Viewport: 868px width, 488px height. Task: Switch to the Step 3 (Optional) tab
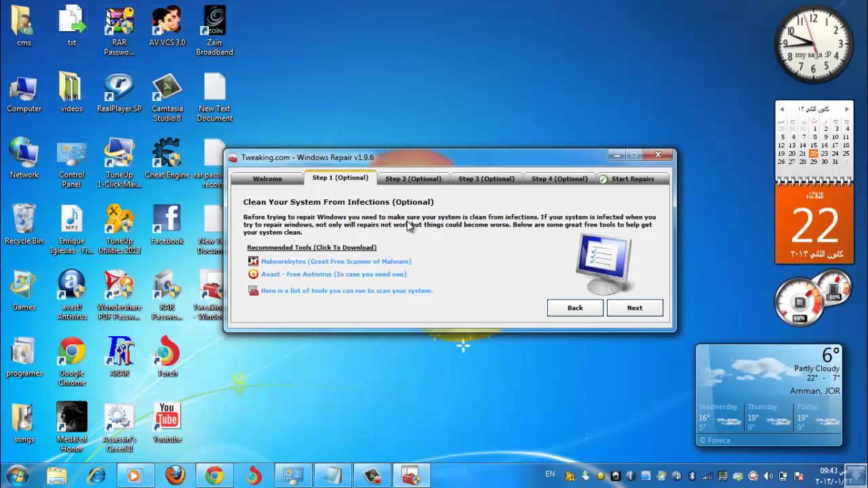486,179
